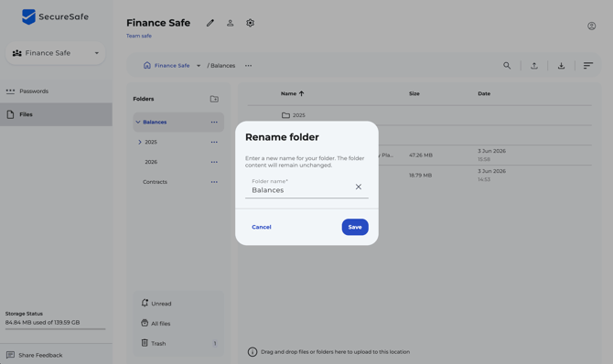Click the upload icon in toolbar

(534, 66)
